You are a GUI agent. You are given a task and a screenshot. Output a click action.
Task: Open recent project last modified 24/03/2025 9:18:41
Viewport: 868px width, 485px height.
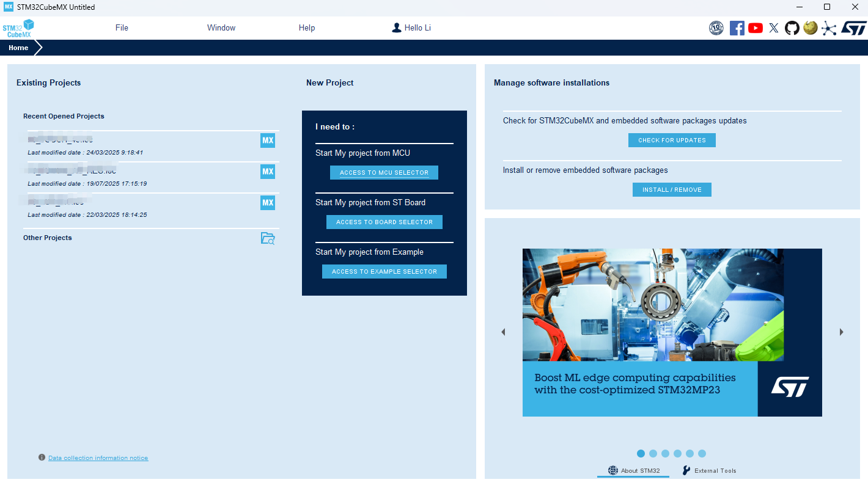coord(153,146)
